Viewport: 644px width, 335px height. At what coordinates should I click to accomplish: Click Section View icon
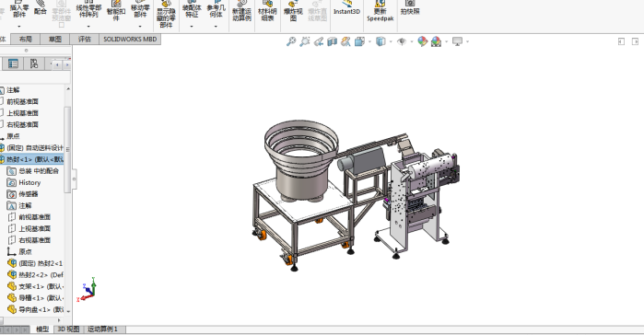tap(333, 41)
